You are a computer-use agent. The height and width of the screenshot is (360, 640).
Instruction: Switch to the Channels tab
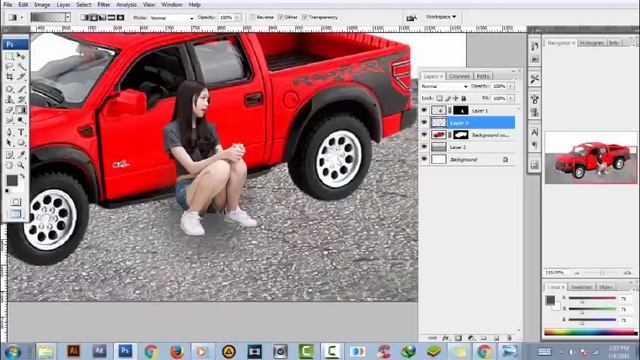click(459, 76)
